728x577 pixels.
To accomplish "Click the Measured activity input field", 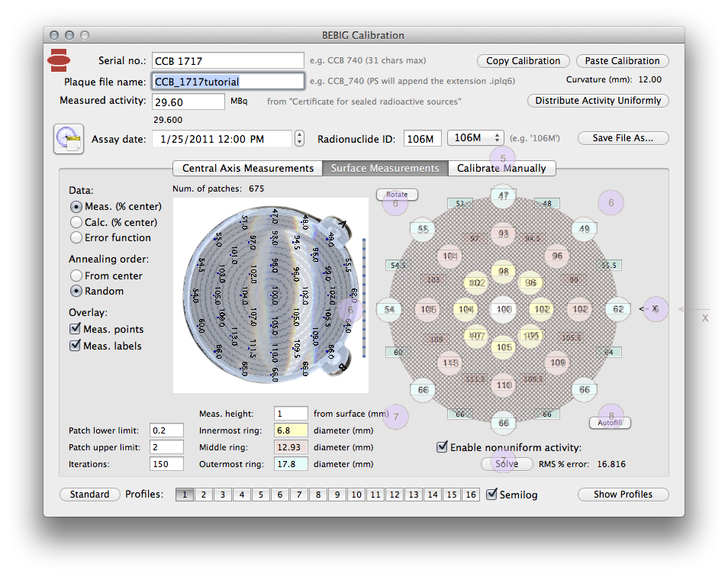I will (x=188, y=102).
